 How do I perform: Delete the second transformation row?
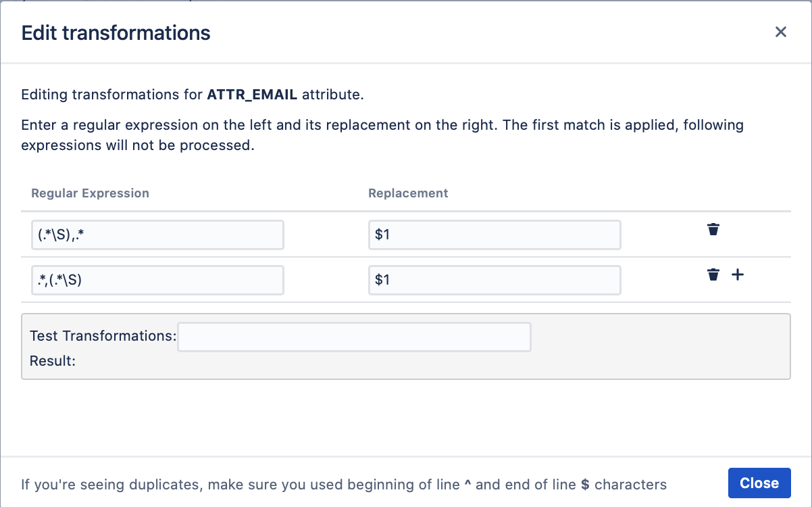[x=713, y=275]
